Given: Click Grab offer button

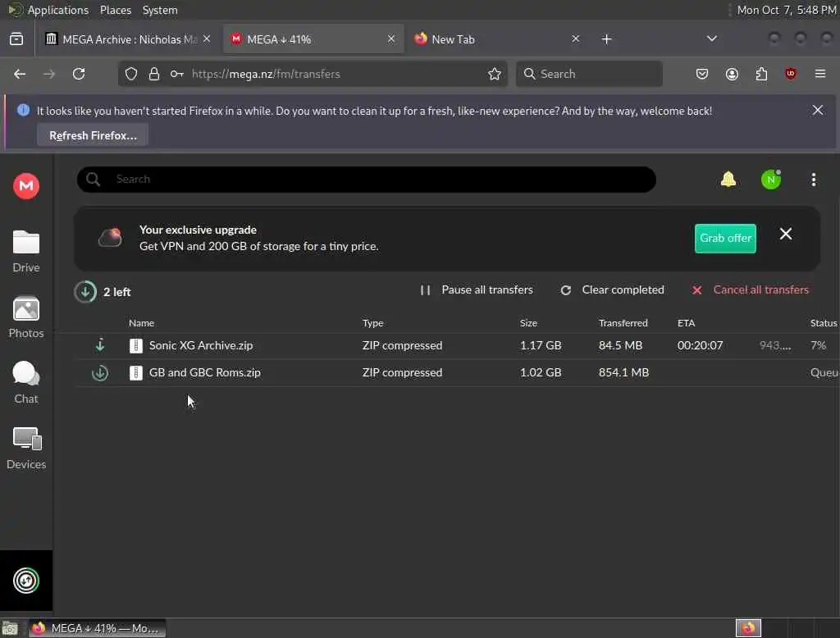Looking at the screenshot, I should pos(725,239).
